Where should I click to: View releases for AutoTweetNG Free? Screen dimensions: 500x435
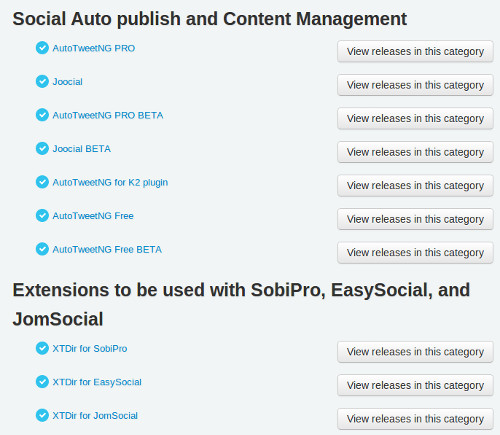[x=415, y=219]
